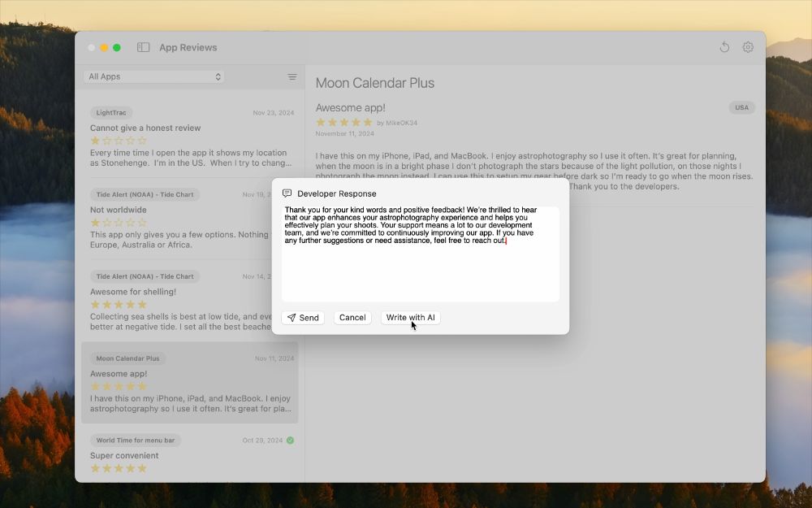Click the Oct 29, 2024 date in list

click(262, 440)
